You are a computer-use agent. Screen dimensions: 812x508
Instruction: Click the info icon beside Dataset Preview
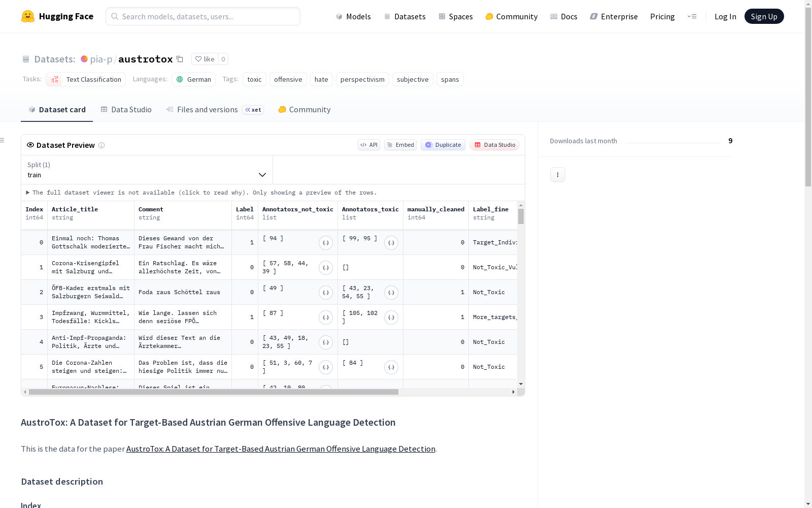[x=101, y=145]
